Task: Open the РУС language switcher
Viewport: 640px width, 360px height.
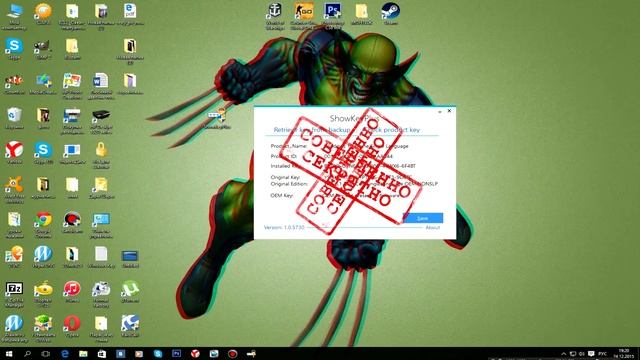Action: (602, 354)
